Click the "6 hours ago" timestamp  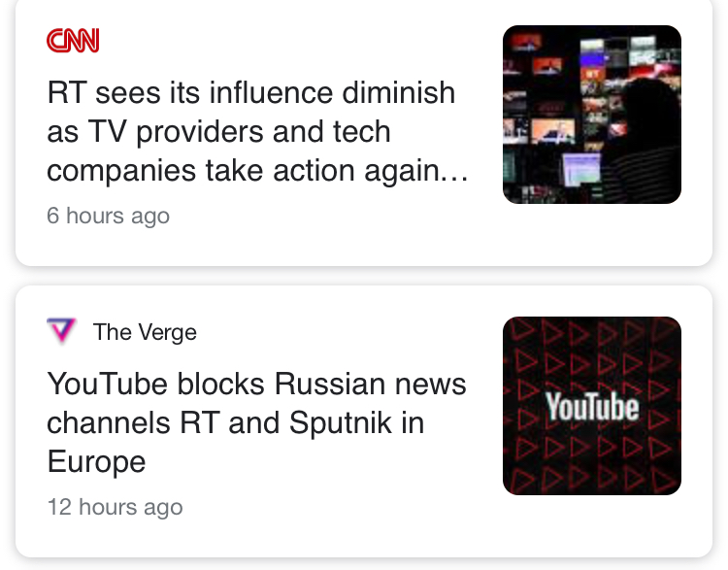click(x=108, y=216)
